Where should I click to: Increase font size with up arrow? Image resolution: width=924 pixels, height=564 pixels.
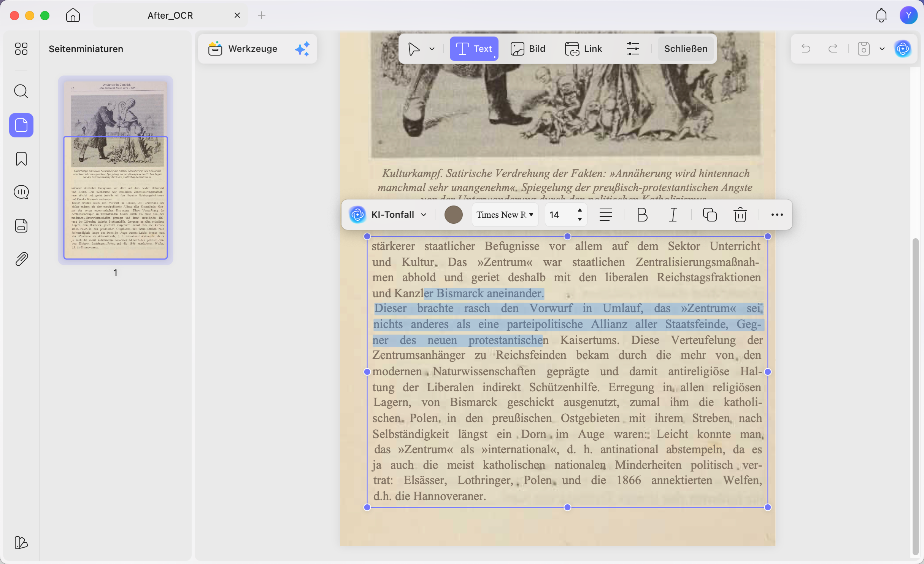click(x=579, y=210)
